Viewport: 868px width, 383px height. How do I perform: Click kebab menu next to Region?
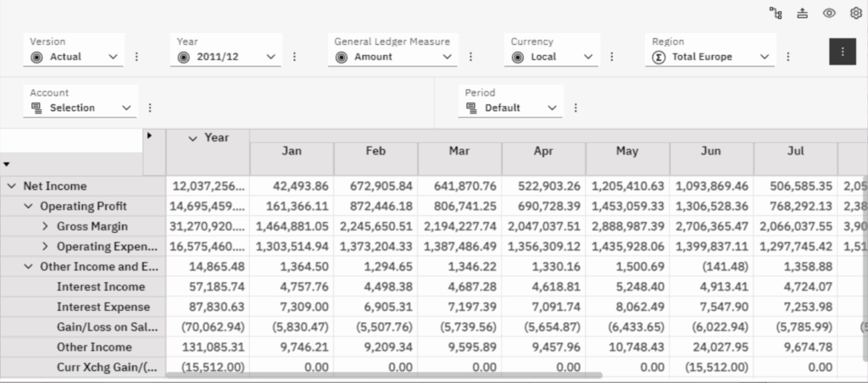click(787, 57)
